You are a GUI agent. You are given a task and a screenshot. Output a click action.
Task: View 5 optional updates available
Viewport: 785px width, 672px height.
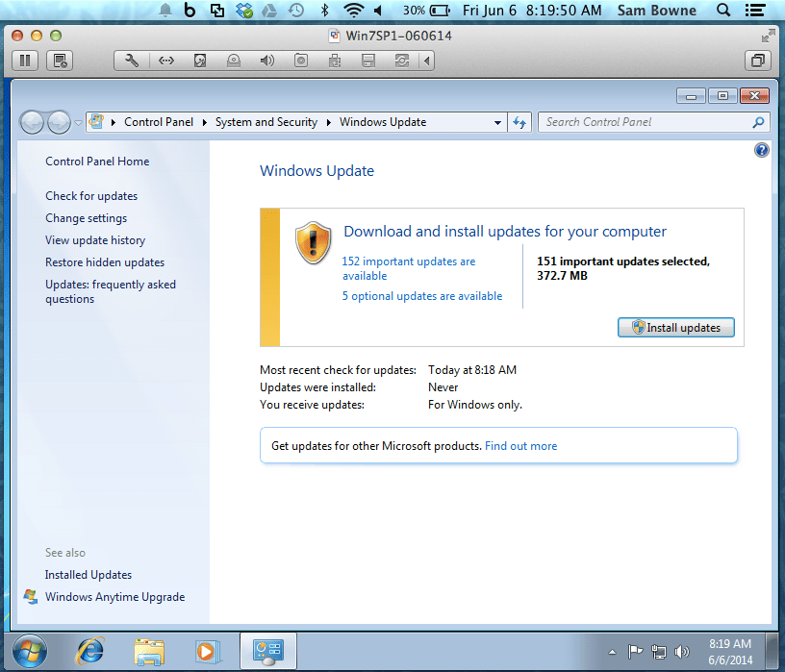point(422,296)
